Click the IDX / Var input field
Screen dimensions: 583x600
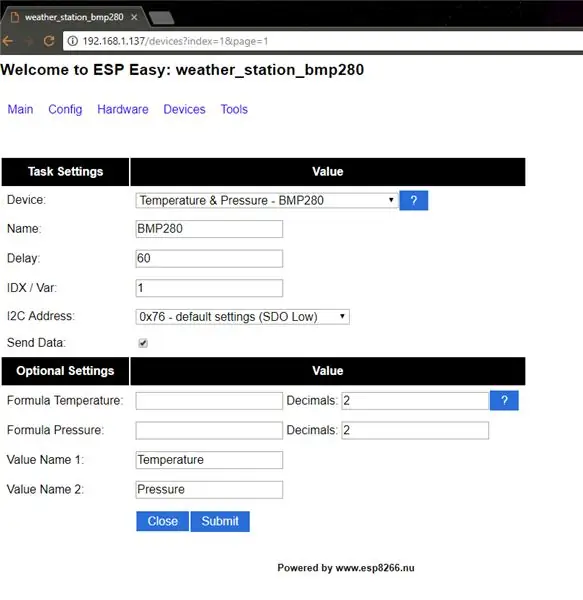pyautogui.click(x=209, y=288)
